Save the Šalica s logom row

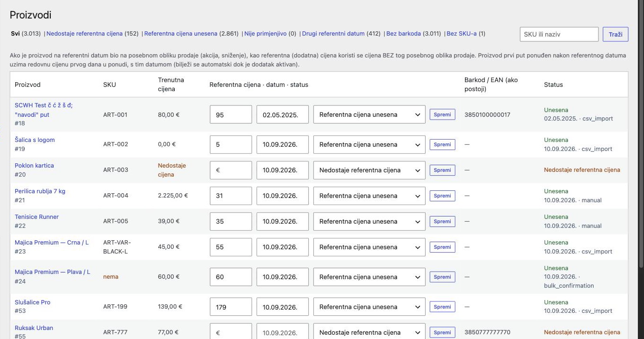point(442,144)
